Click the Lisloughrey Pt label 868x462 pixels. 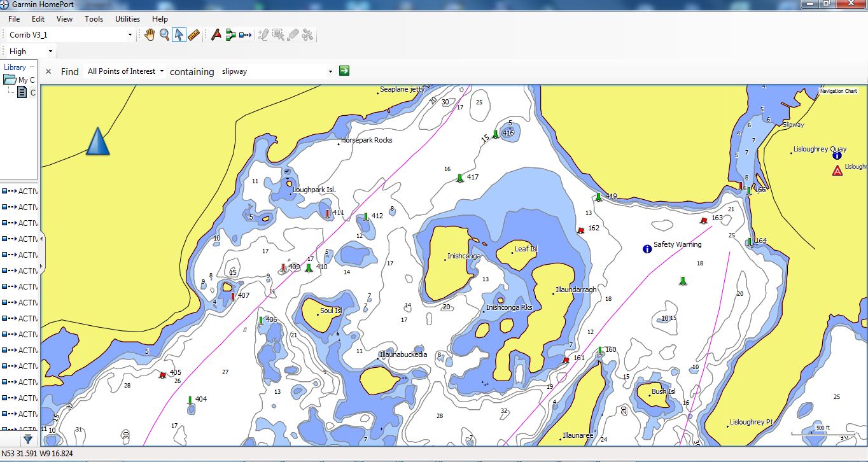click(751, 422)
